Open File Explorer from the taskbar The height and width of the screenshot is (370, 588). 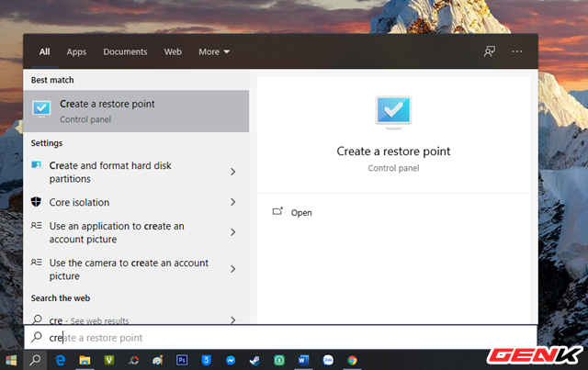85,360
